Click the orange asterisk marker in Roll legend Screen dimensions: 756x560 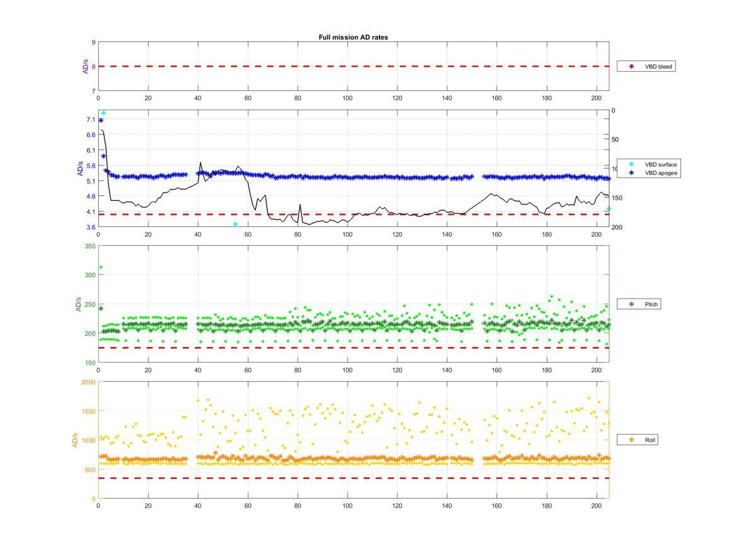pos(631,440)
